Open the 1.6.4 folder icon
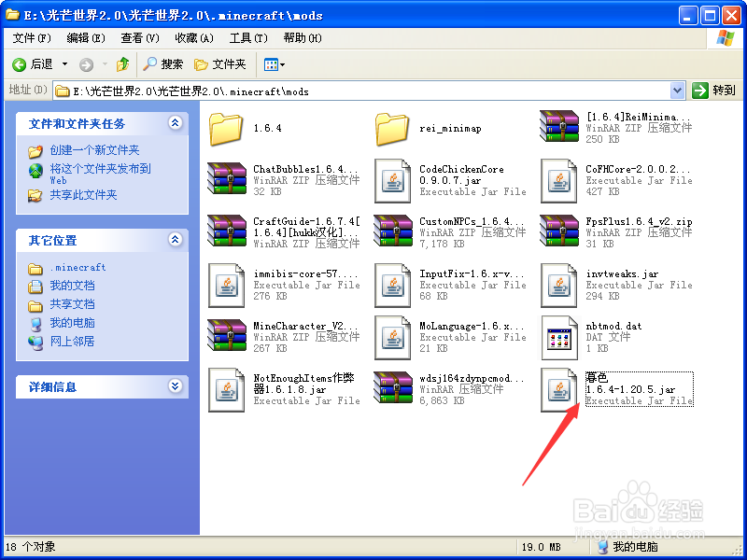Viewport: 747px width, 560px height. point(226,129)
